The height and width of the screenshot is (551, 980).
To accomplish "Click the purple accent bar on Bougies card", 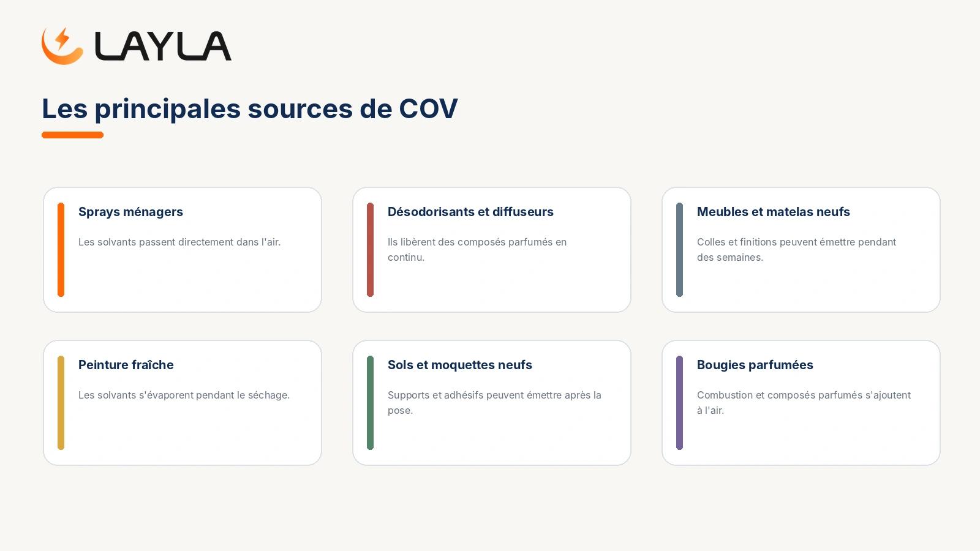I will 679,403.
